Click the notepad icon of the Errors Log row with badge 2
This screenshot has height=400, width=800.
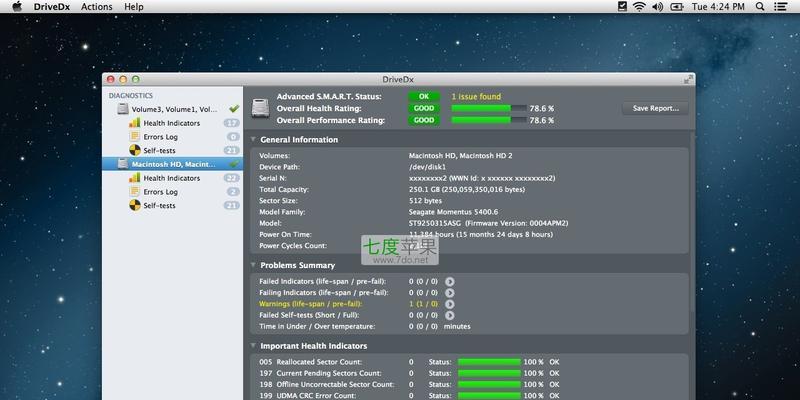[x=134, y=191]
